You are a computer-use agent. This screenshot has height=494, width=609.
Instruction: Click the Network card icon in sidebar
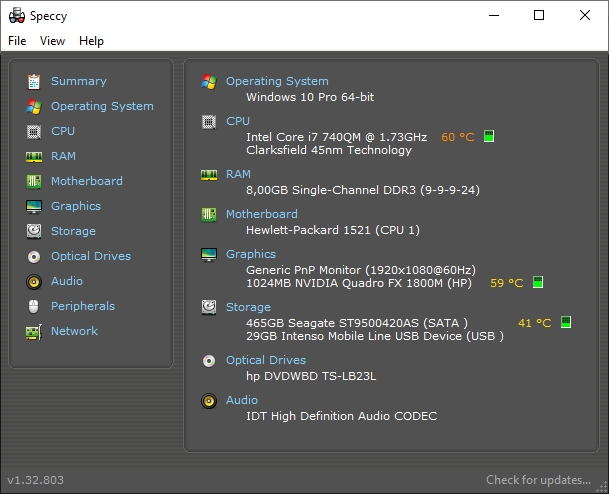[x=34, y=332]
